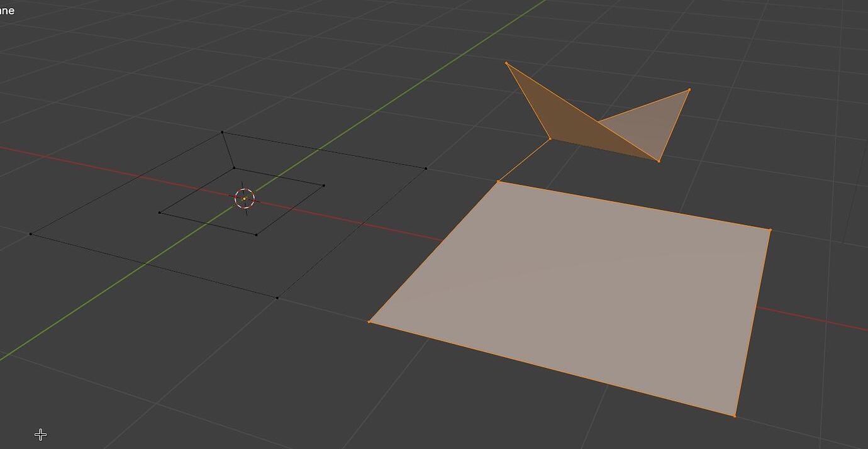Viewport: 868px width, 449px height.
Task: Select the quad's corner vertex touching the loose edge
Action: pos(498,182)
